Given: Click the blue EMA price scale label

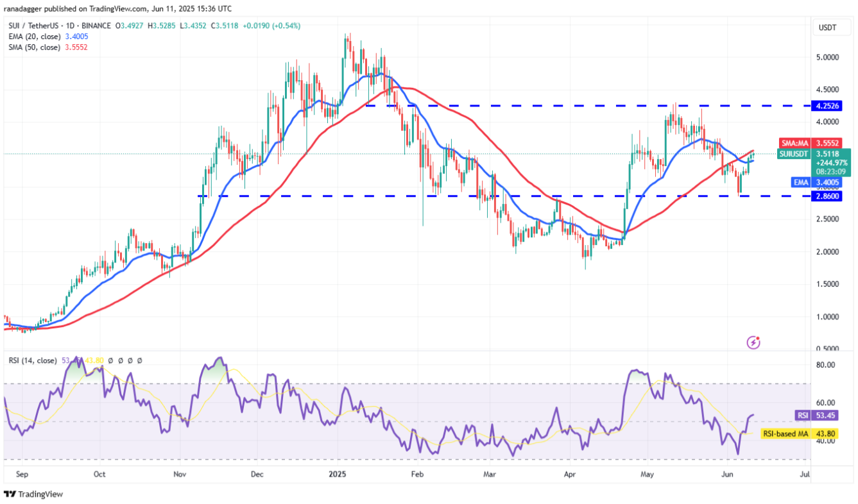Looking at the screenshot, I should (x=814, y=182).
